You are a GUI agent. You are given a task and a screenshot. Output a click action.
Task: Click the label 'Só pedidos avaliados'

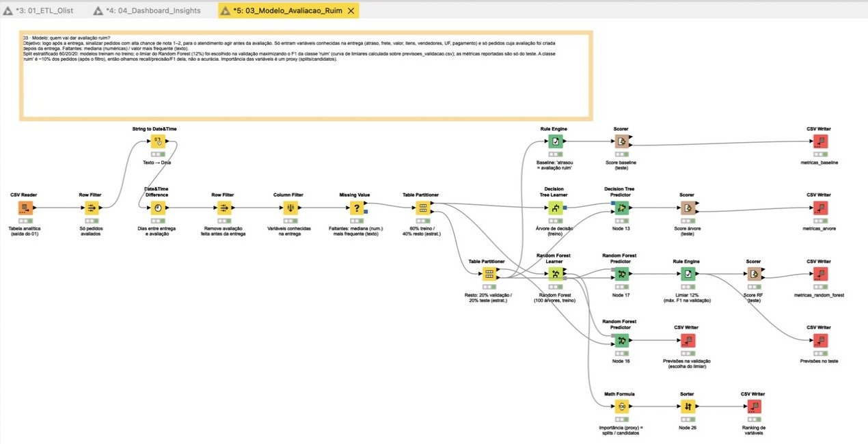point(90,231)
